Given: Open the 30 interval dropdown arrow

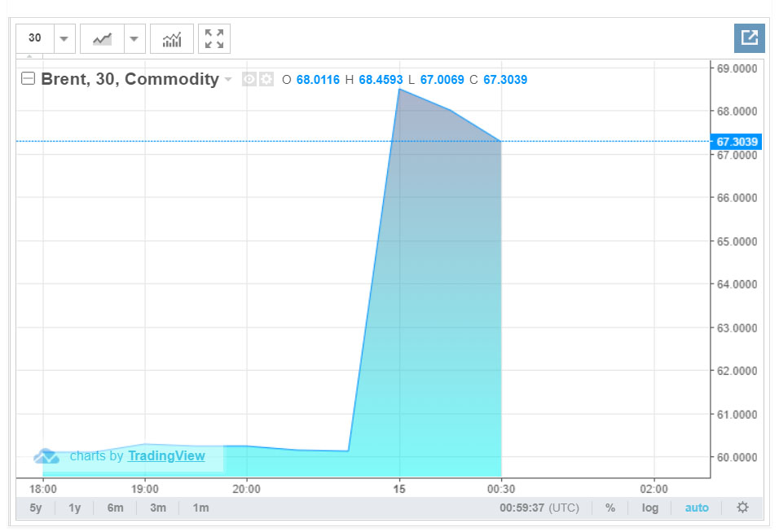Looking at the screenshot, I should tap(64, 38).
